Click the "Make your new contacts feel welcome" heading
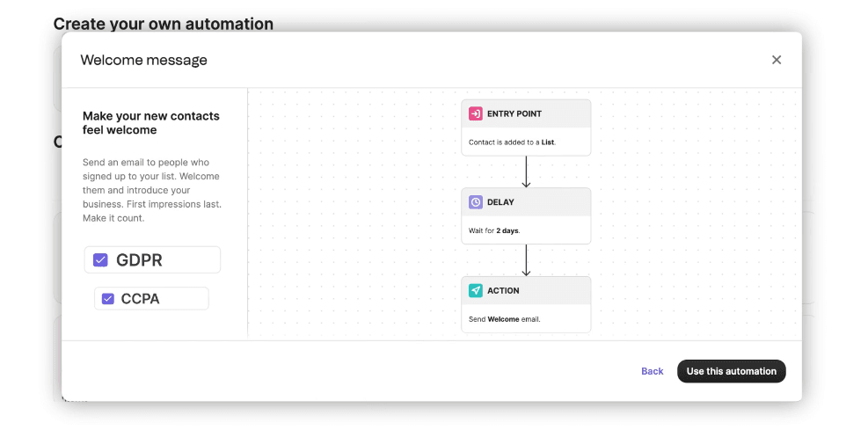 tap(151, 123)
